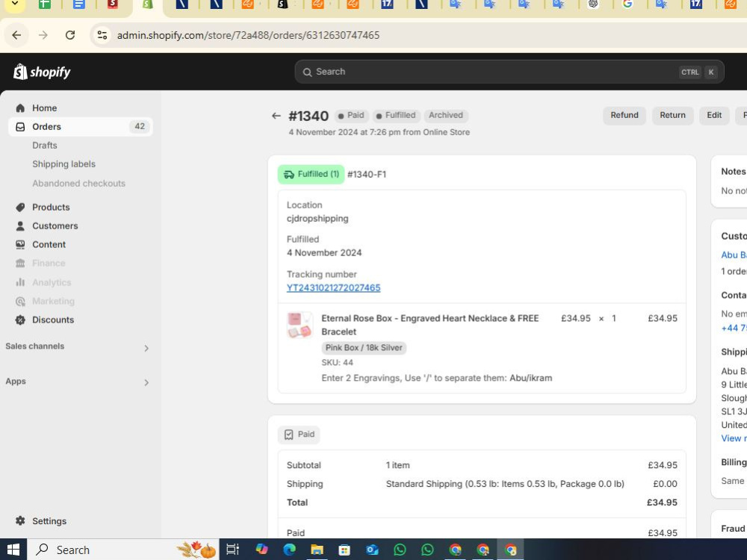747x560 pixels.
Task: Open Drafts under Orders
Action: tap(45, 146)
